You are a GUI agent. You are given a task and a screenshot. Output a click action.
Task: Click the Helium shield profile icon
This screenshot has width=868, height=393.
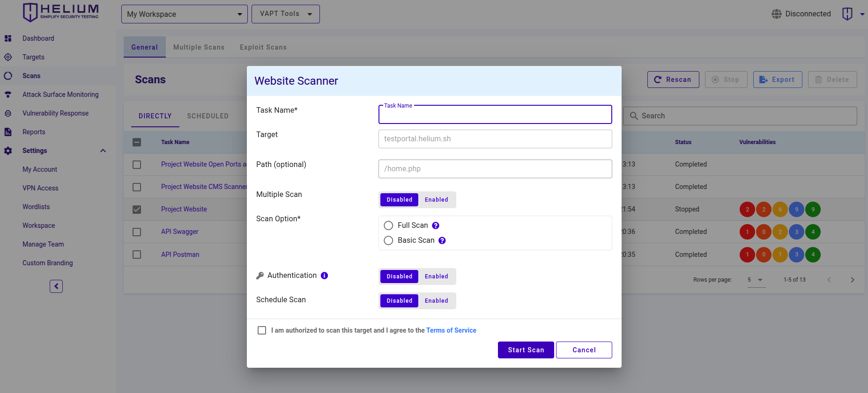point(847,14)
